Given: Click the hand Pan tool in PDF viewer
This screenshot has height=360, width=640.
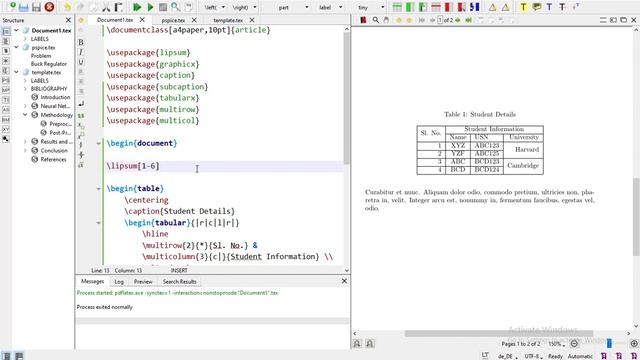Looking at the screenshot, I should 386,20.
